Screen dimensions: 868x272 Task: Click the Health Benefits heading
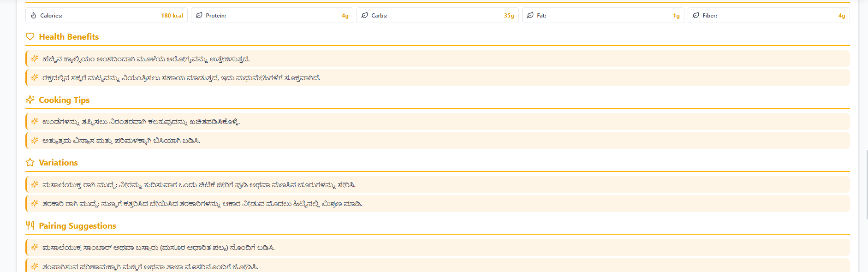click(69, 37)
